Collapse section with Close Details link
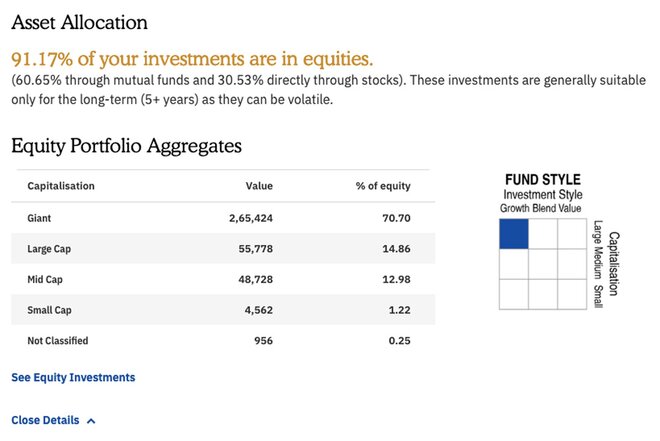Viewport: 660px width, 441px height. tap(45, 420)
